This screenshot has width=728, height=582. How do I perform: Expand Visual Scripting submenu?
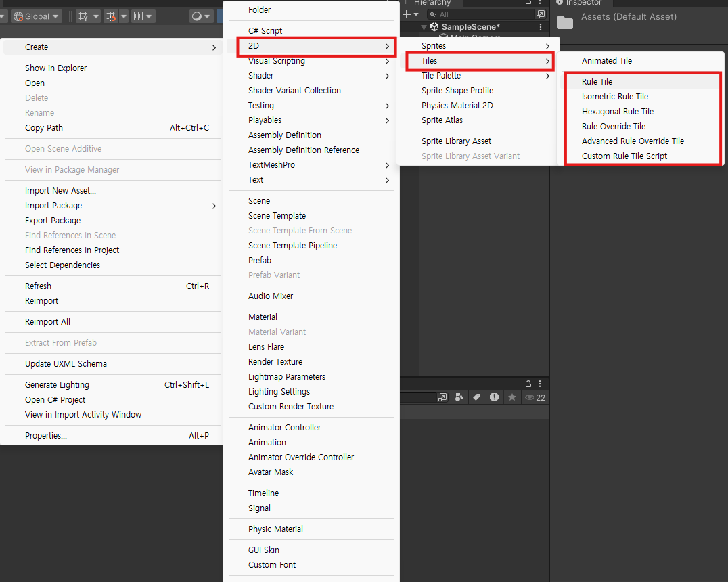[x=311, y=61]
